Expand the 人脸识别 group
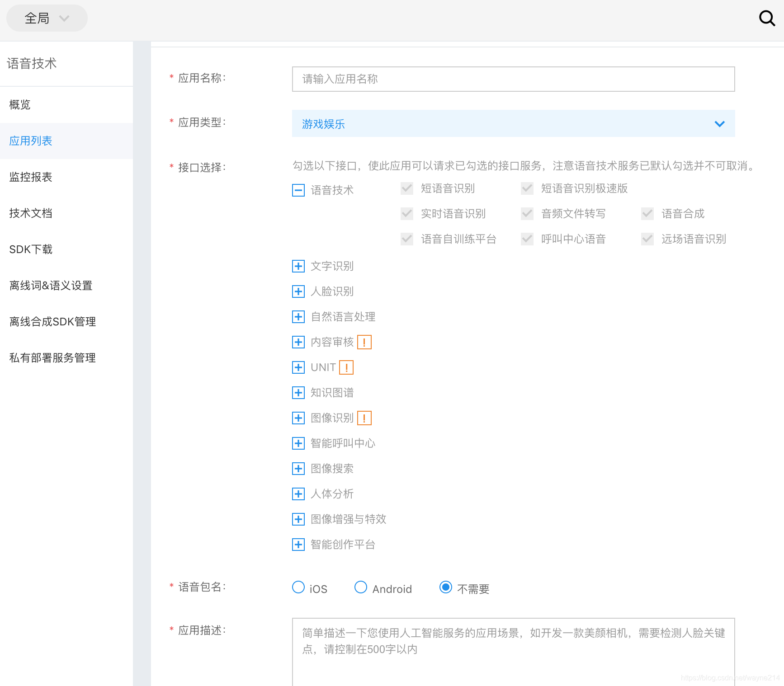The image size is (784, 686). tap(298, 291)
